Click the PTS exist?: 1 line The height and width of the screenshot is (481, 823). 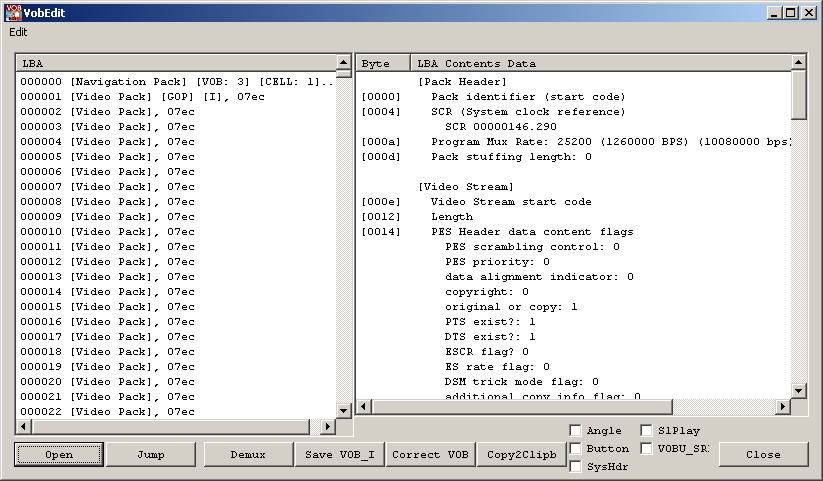(490, 321)
